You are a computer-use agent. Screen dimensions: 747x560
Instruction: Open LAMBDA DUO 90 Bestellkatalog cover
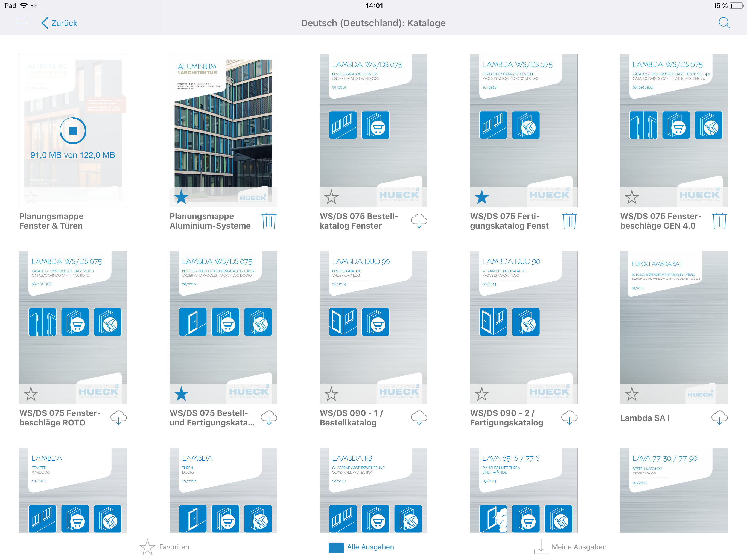point(373,327)
